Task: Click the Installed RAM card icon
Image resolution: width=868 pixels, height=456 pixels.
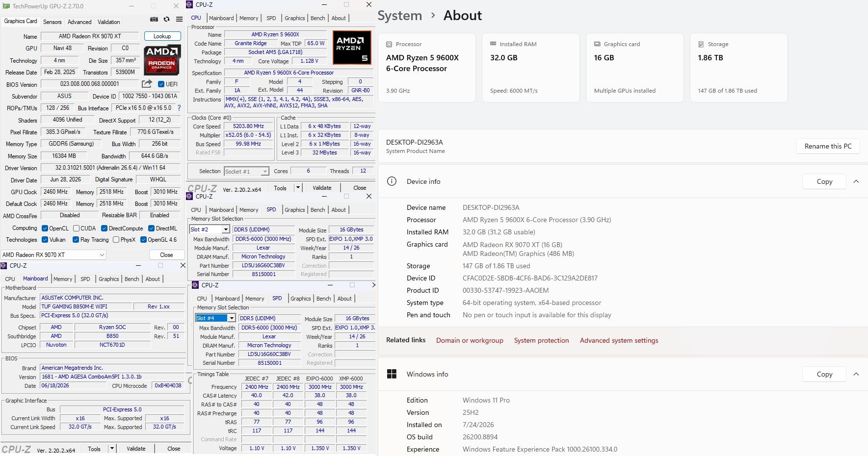Action: click(493, 44)
